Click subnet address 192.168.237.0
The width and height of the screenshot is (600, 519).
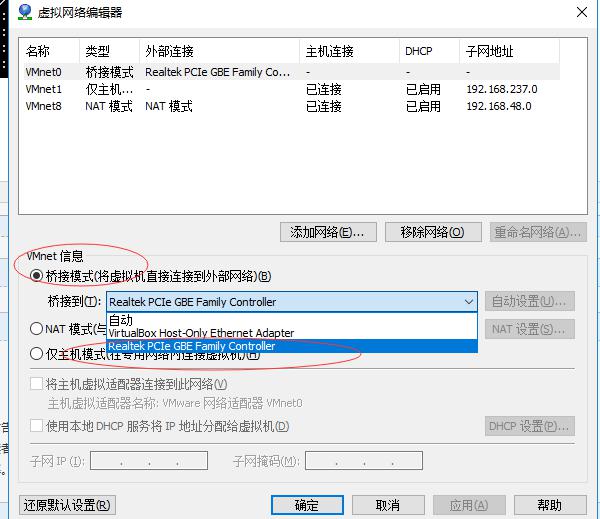tap(502, 89)
